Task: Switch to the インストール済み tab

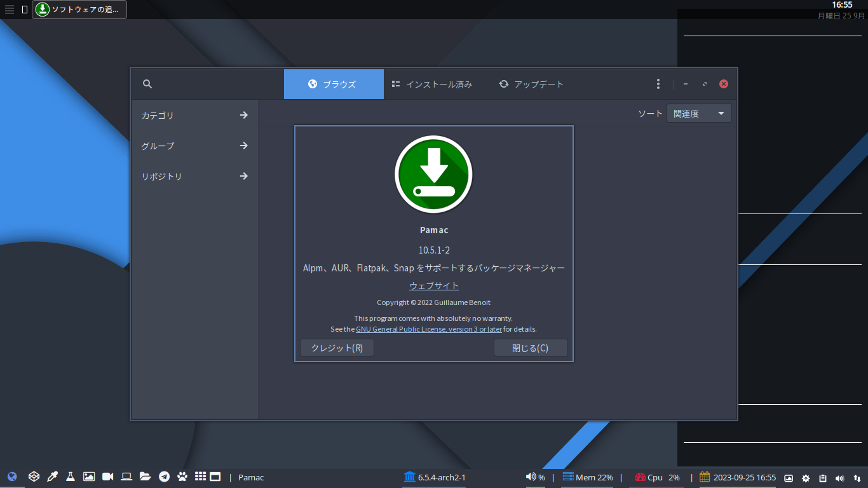Action: tap(433, 83)
